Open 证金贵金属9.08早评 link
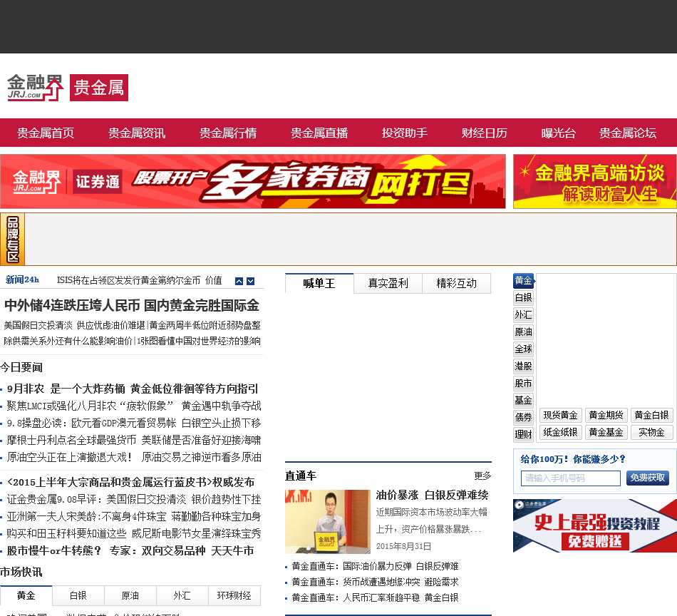This screenshot has height=616, width=677. [134, 500]
